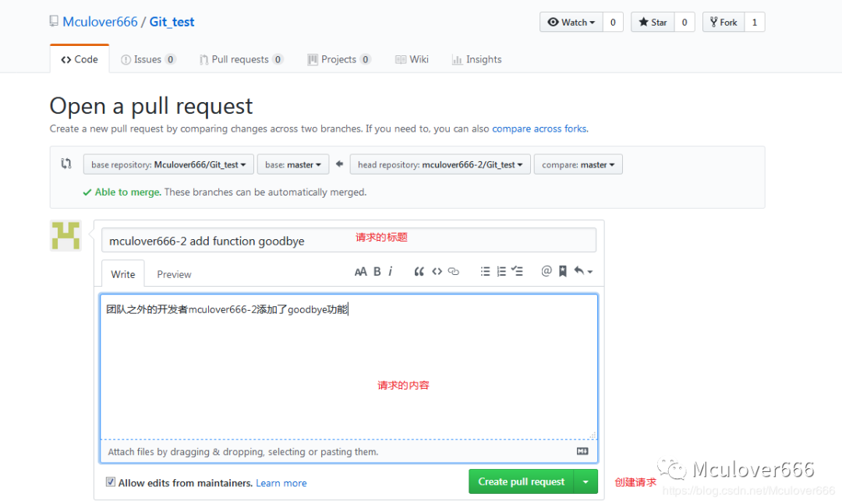
Task: Open the Watch dropdown button
Action: pos(571,22)
